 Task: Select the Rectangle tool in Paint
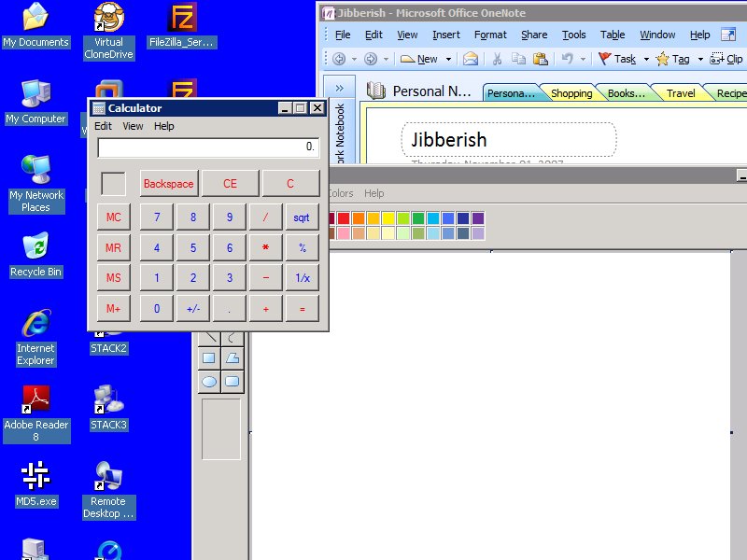tap(208, 358)
